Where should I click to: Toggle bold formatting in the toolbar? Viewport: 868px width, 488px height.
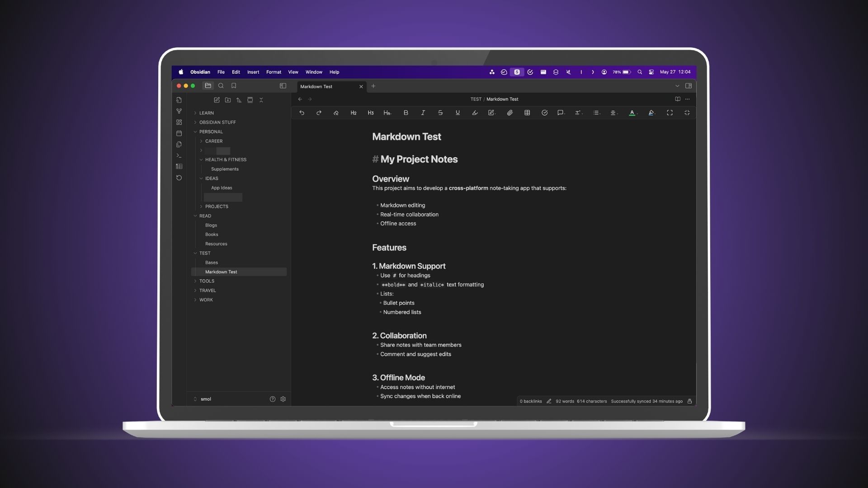[406, 113]
